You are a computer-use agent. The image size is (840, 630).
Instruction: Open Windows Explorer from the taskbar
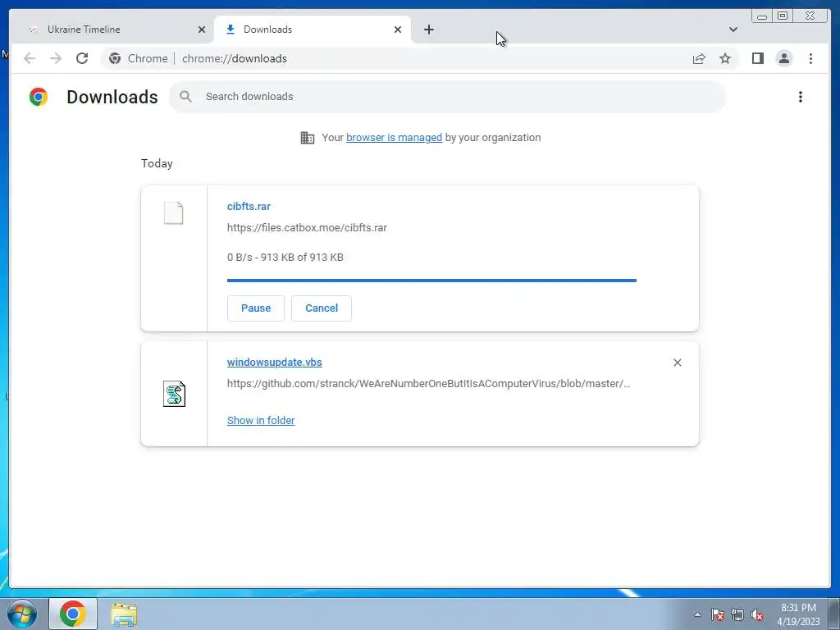coord(124,614)
